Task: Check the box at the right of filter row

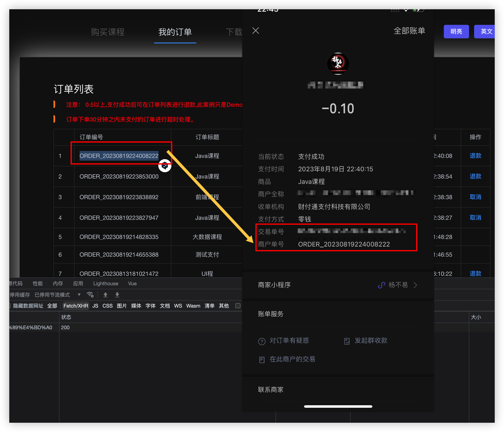Action: pyautogui.click(x=238, y=306)
